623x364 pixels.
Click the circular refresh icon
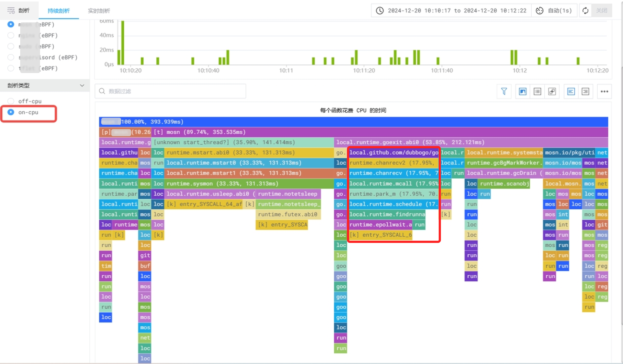585,11
